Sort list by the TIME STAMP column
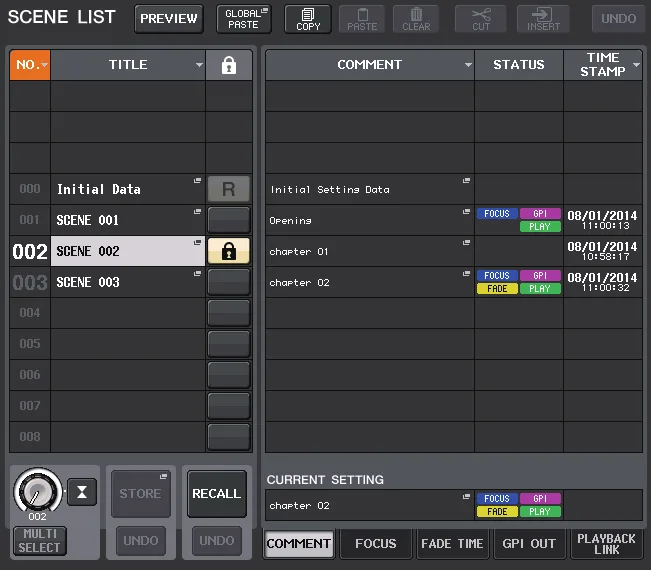This screenshot has height=570, width=651. (603, 65)
